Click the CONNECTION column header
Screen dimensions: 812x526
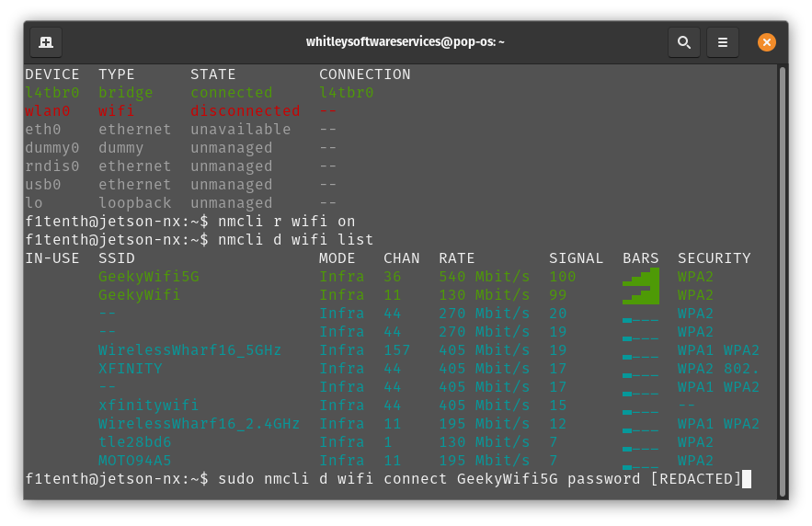pos(364,74)
